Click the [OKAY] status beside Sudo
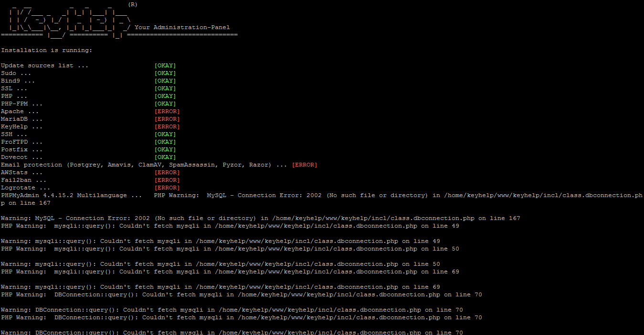The height and width of the screenshot is (335, 644). pyautogui.click(x=165, y=73)
